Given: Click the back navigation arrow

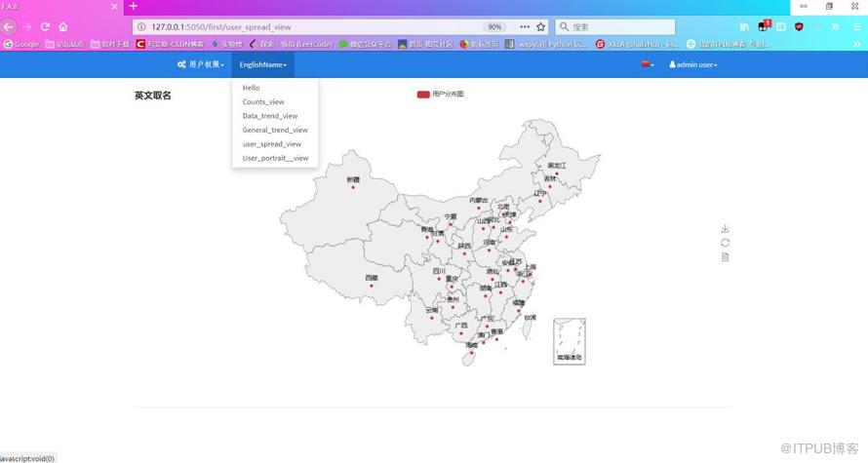Looking at the screenshot, I should click(x=9, y=26).
